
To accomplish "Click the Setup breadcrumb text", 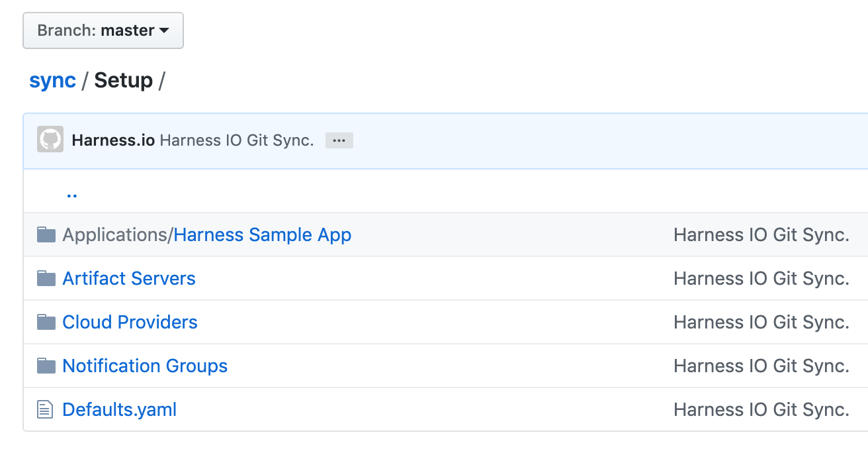I will (x=124, y=81).
